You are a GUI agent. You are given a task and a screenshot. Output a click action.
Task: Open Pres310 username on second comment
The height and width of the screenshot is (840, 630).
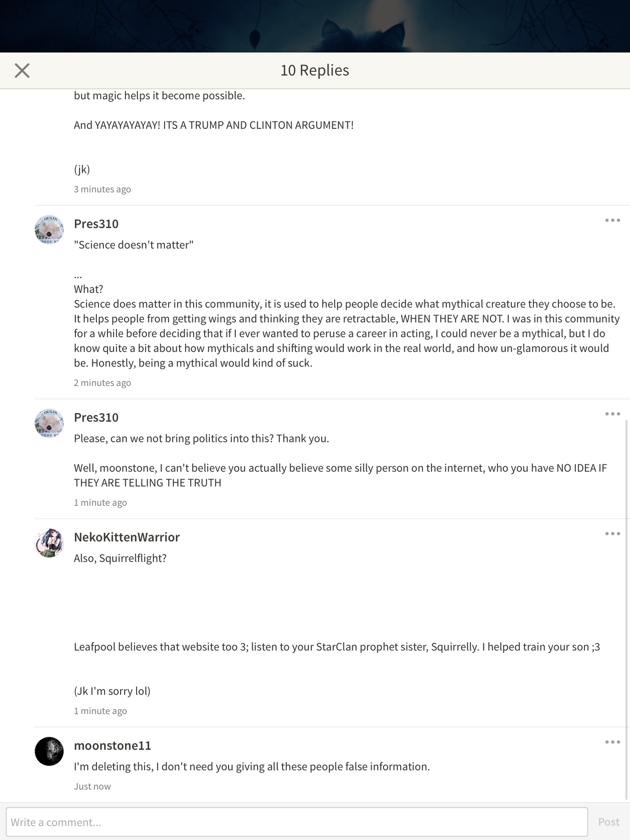point(96,417)
